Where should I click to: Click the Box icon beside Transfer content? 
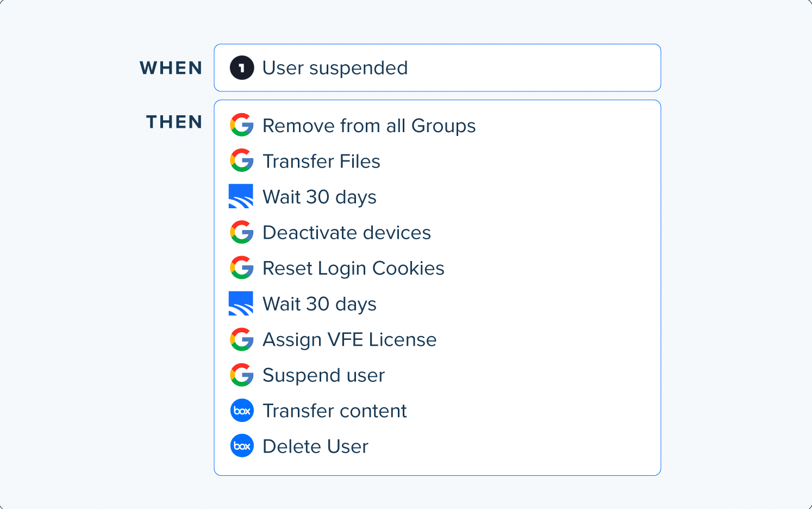point(242,411)
